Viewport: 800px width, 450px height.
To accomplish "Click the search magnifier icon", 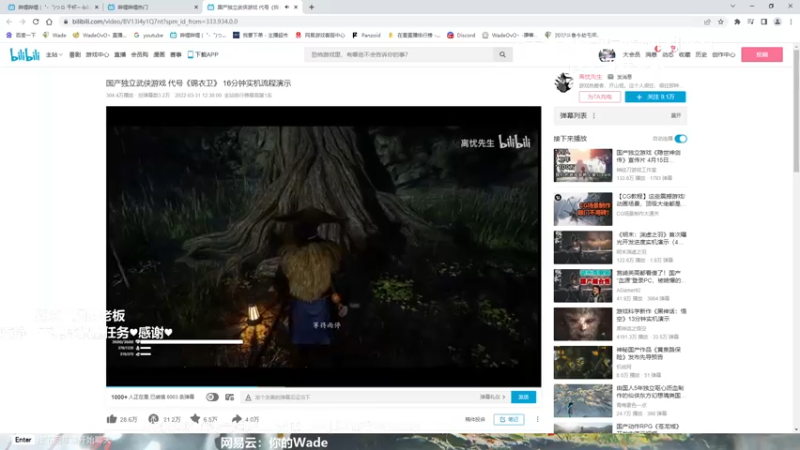I will click(x=503, y=55).
